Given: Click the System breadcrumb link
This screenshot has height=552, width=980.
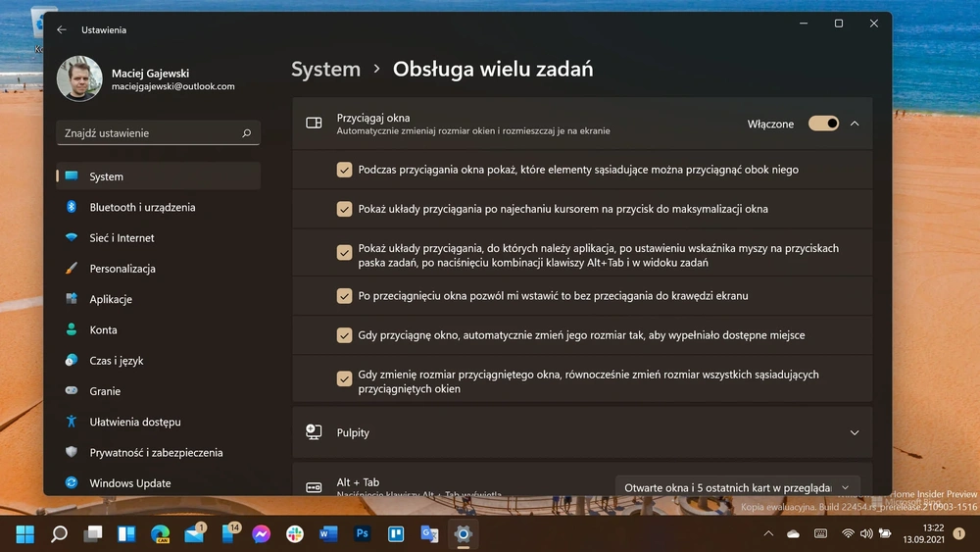Looking at the screenshot, I should (x=325, y=69).
